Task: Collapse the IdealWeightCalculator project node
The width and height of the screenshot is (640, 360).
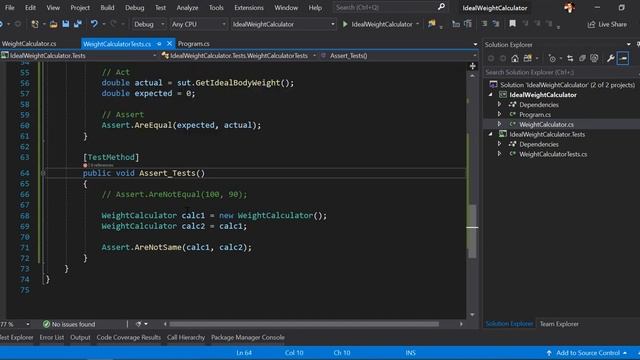Action: click(491, 95)
